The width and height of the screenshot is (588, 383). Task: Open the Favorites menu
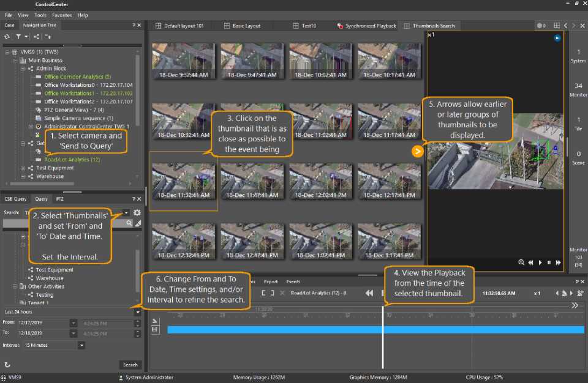click(x=61, y=15)
